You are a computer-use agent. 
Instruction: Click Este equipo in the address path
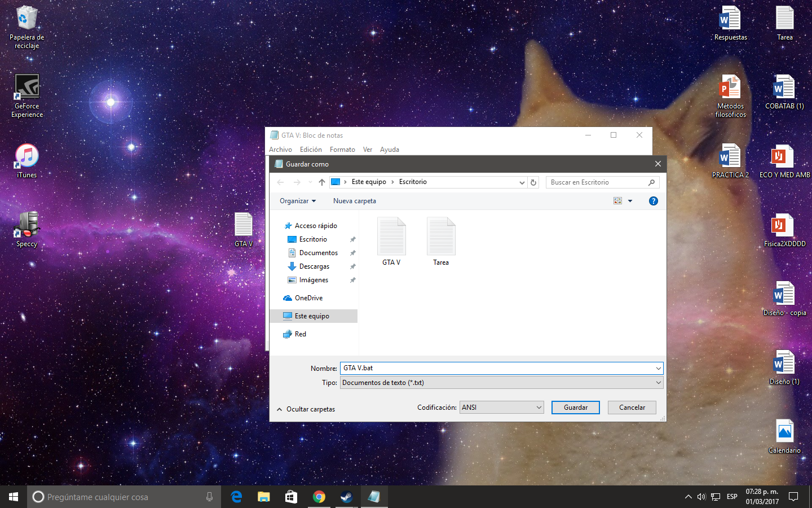point(369,182)
